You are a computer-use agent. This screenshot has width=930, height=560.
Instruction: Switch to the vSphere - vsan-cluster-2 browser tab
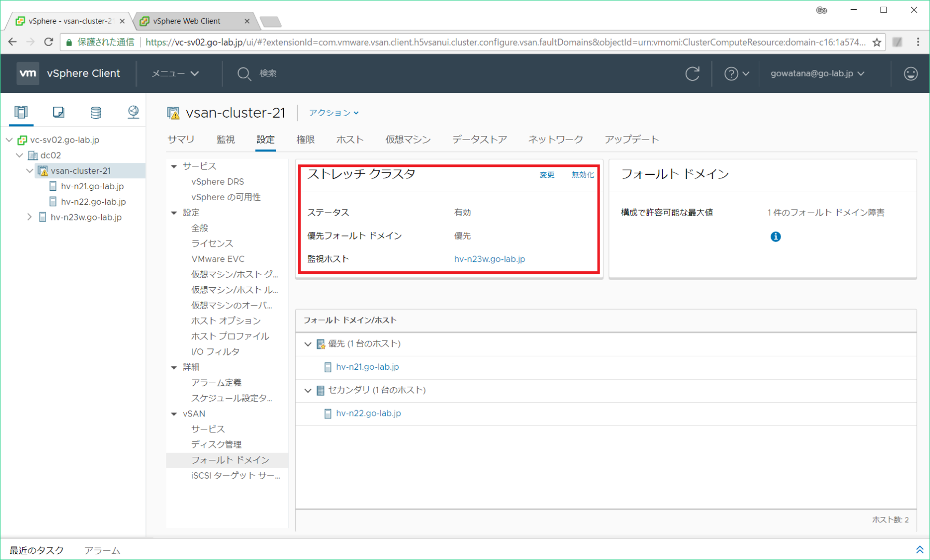click(x=70, y=21)
